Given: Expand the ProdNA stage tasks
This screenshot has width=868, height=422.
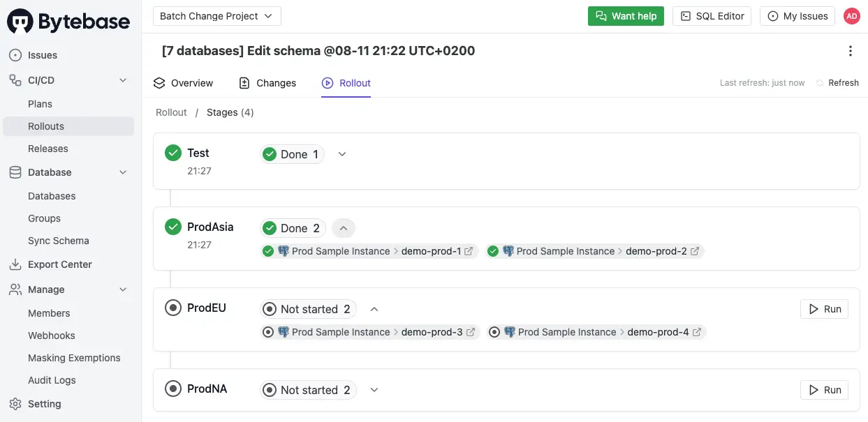Looking at the screenshot, I should [374, 390].
